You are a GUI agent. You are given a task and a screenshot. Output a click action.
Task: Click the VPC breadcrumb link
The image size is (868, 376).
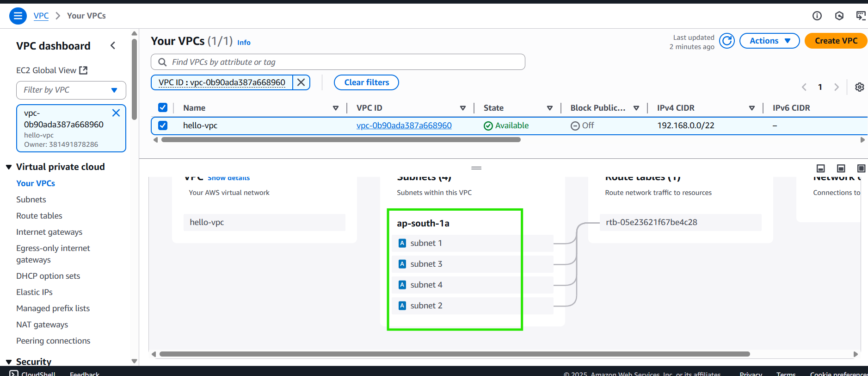pyautogui.click(x=41, y=16)
